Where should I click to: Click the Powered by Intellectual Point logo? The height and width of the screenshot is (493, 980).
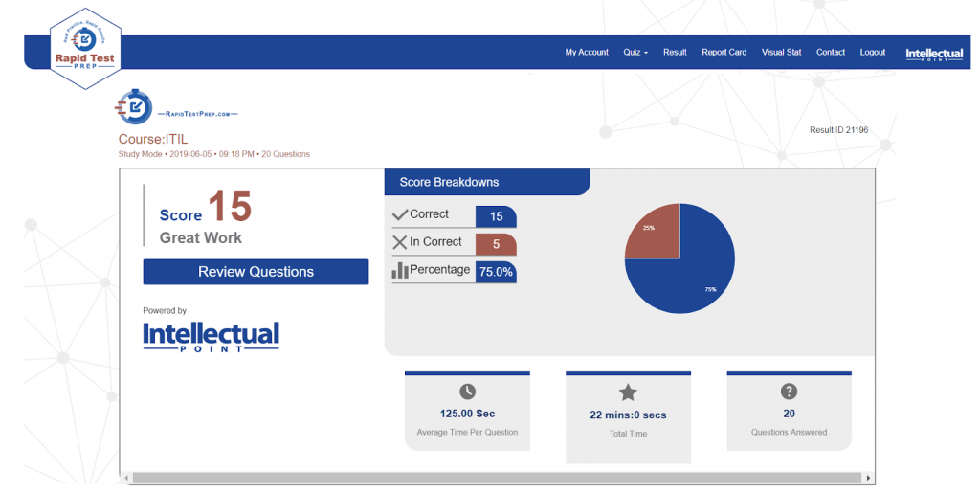click(211, 337)
